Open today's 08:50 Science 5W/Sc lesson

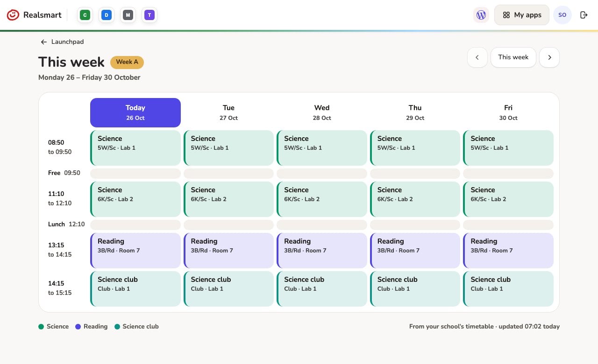click(135, 148)
